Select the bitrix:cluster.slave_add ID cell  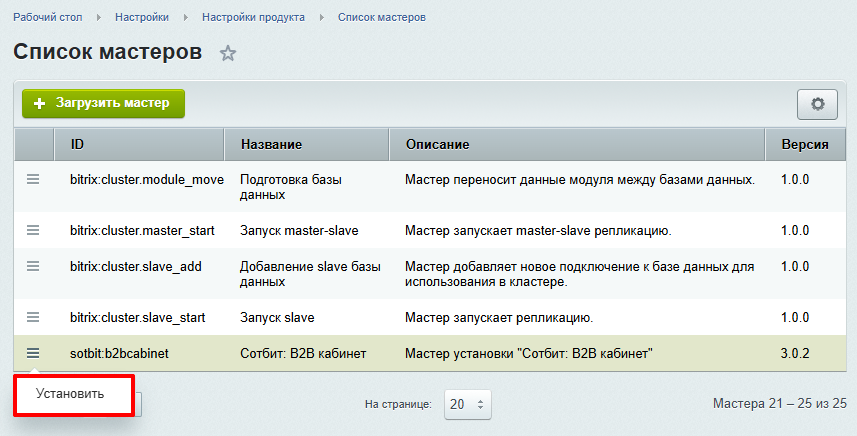136,267
